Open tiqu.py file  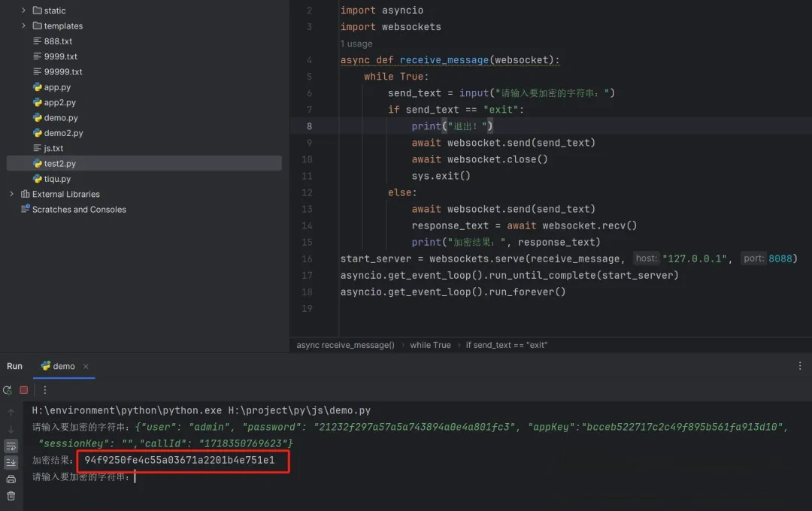click(x=57, y=179)
